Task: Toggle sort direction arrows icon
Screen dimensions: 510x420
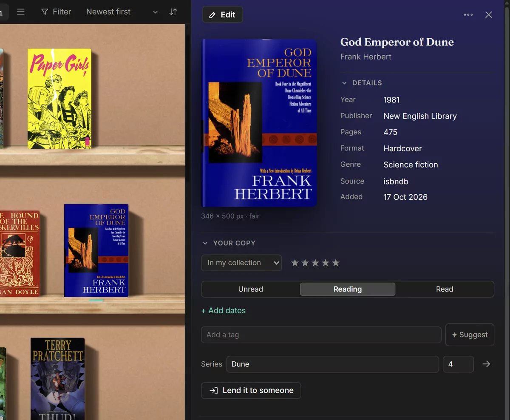Action: pos(173,12)
